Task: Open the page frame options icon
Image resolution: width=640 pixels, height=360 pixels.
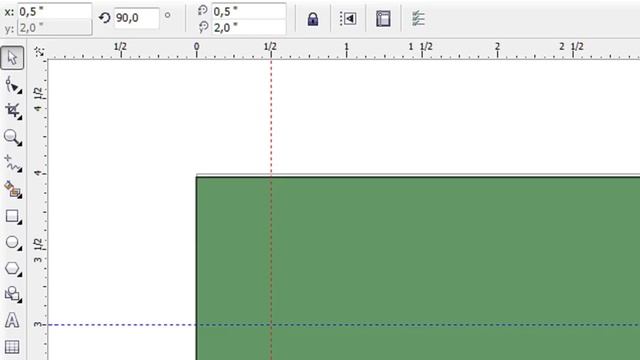Action: pos(383,19)
